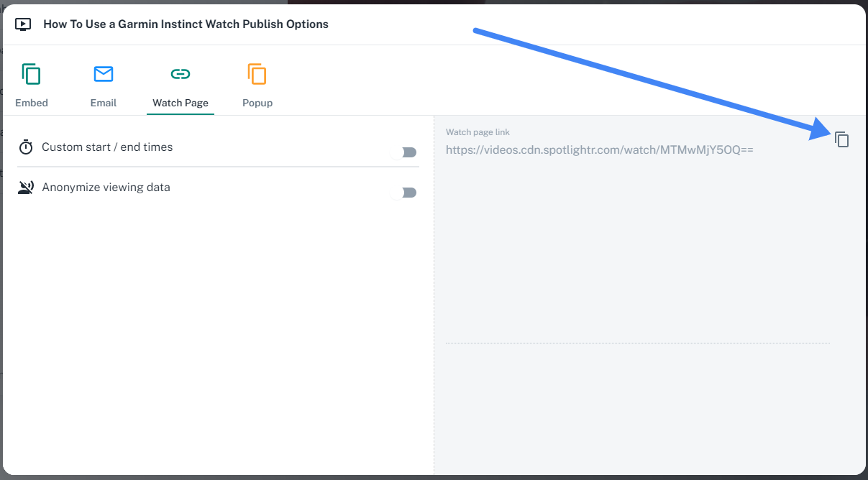
Task: Select the Watch Page tab
Action: [x=180, y=103]
